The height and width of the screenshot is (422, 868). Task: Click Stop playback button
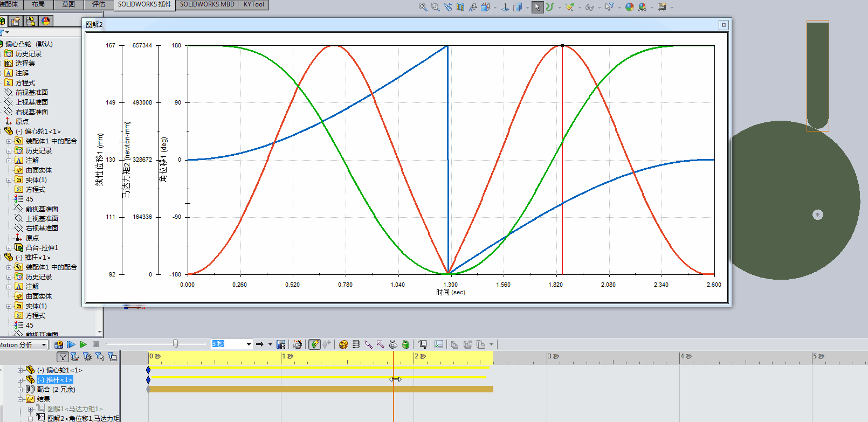point(95,344)
